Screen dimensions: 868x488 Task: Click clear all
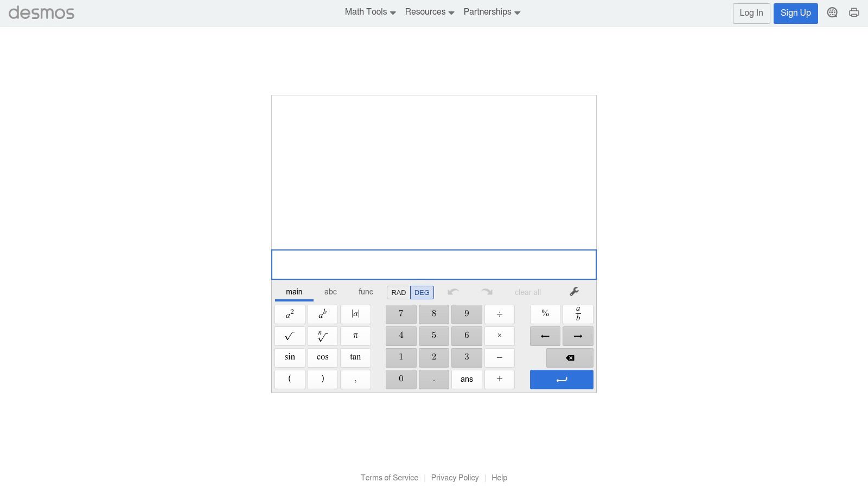point(528,292)
